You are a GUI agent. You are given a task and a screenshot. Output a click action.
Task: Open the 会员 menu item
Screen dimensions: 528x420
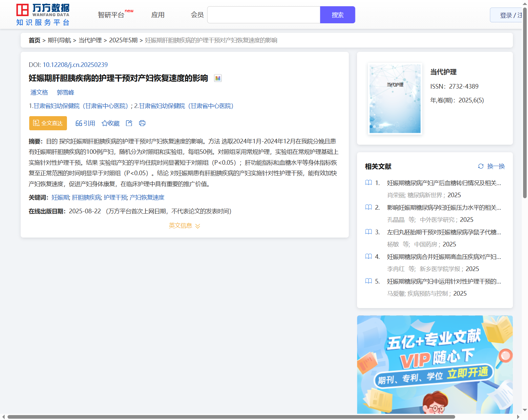pyautogui.click(x=197, y=15)
